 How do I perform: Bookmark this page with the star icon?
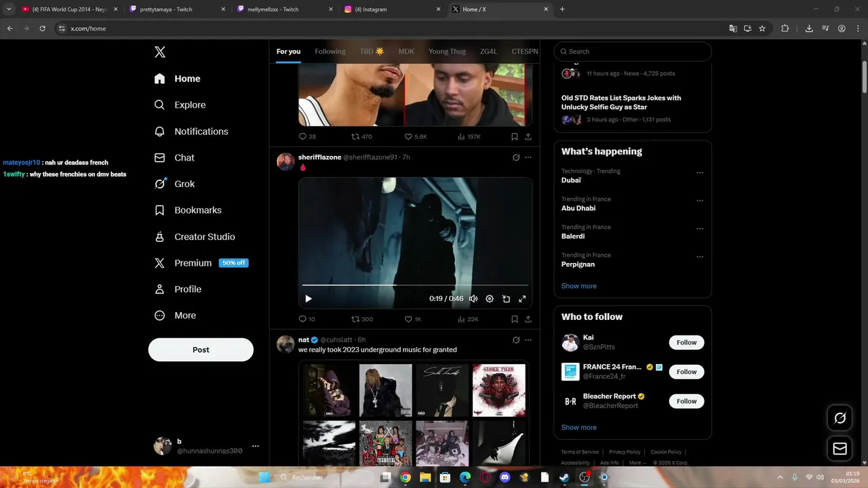[762, 28]
